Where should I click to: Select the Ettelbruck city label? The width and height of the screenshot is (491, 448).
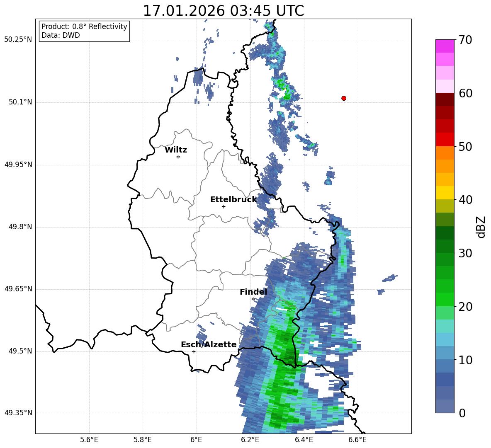click(233, 200)
